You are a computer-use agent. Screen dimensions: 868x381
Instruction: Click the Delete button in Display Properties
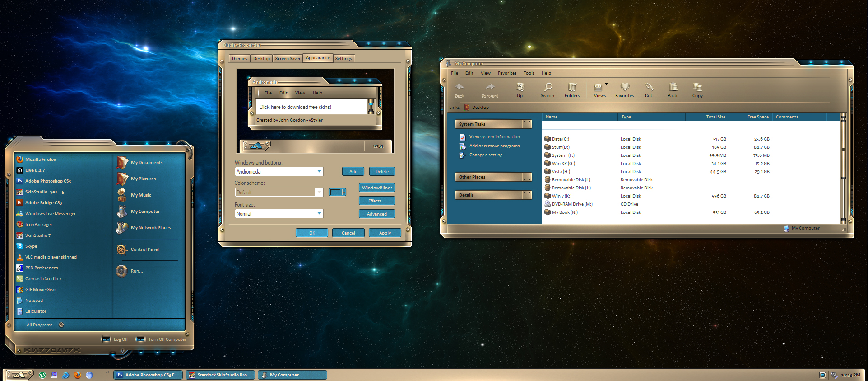pyautogui.click(x=382, y=171)
